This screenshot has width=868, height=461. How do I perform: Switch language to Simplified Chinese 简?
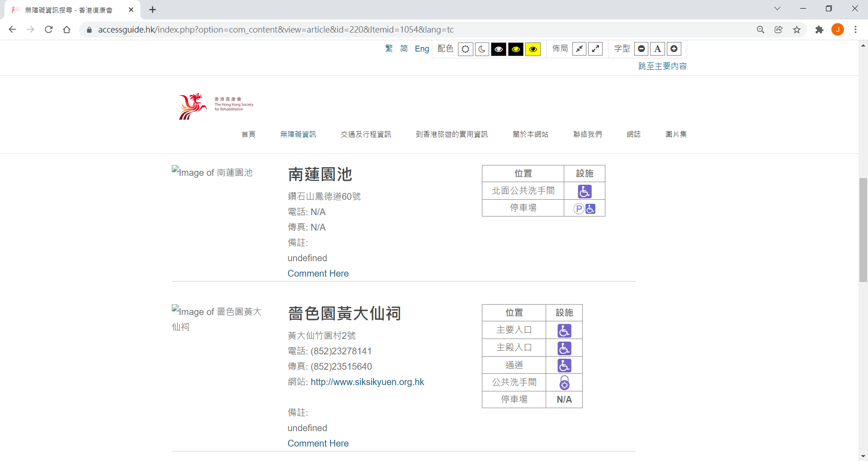click(x=404, y=49)
